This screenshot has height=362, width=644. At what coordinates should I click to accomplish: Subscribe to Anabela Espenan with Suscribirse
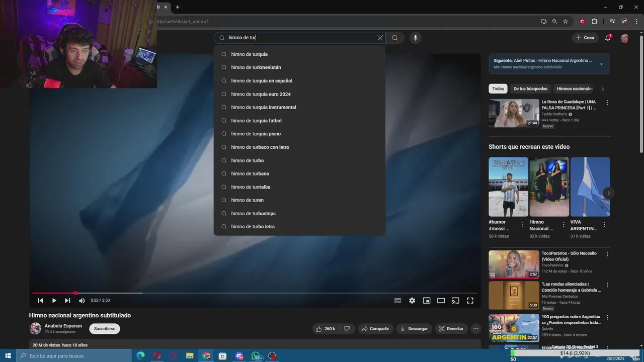pos(105,329)
